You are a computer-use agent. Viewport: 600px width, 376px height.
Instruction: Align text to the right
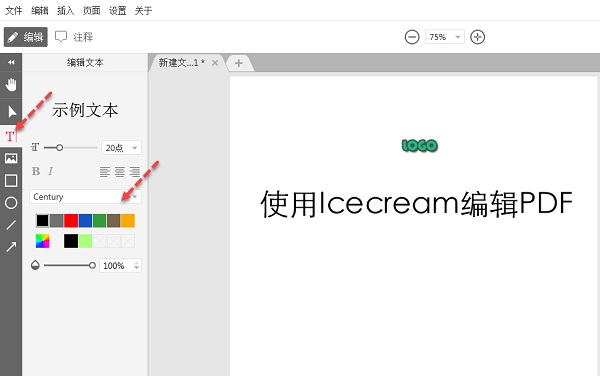click(135, 171)
